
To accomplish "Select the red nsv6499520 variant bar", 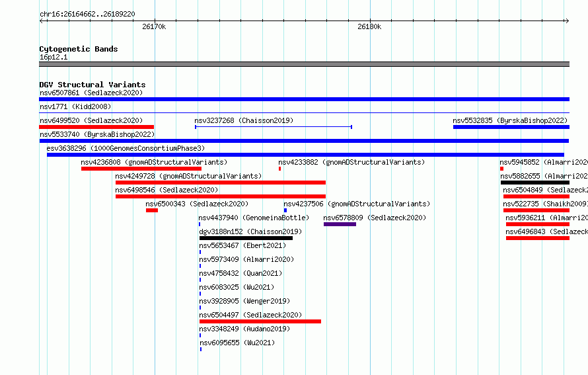I will click(x=96, y=127).
